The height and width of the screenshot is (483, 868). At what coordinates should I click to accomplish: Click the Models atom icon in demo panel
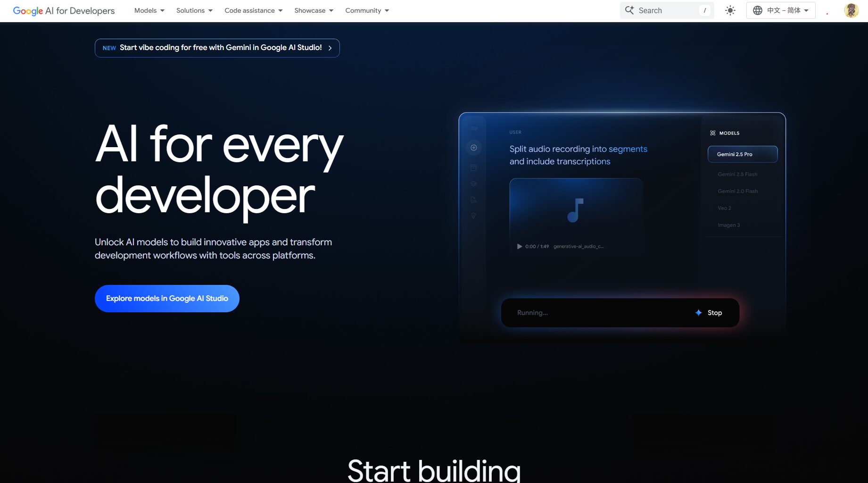[712, 133]
